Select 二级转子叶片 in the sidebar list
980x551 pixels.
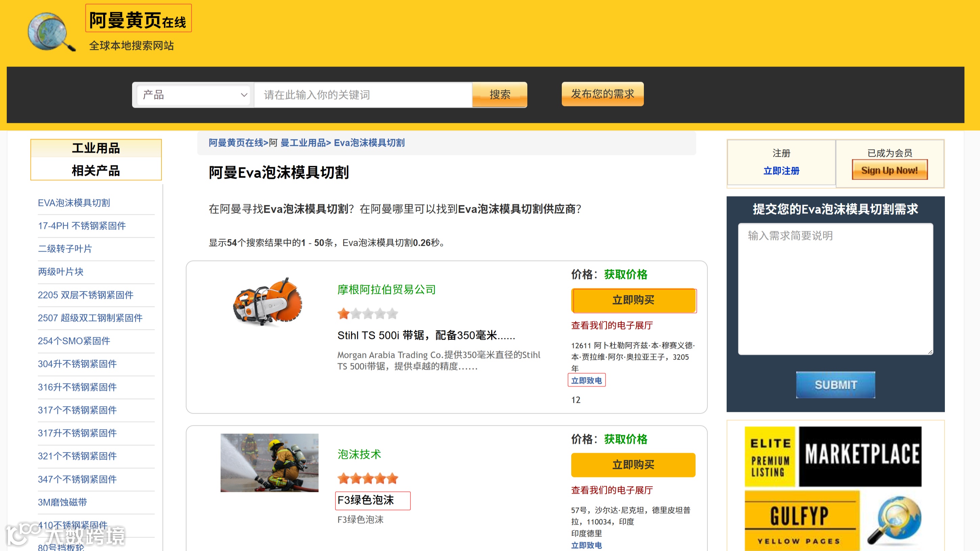coord(65,249)
